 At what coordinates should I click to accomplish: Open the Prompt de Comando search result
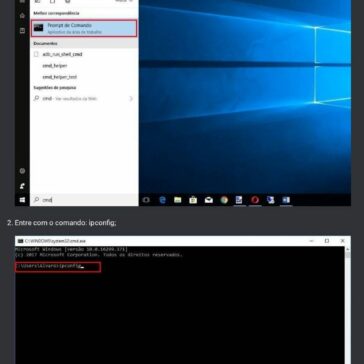[x=84, y=28]
